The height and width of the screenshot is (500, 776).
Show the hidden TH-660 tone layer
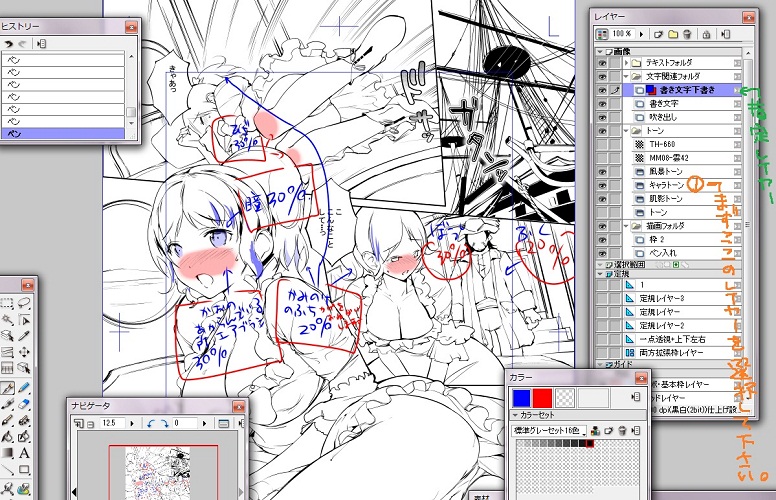[602, 144]
